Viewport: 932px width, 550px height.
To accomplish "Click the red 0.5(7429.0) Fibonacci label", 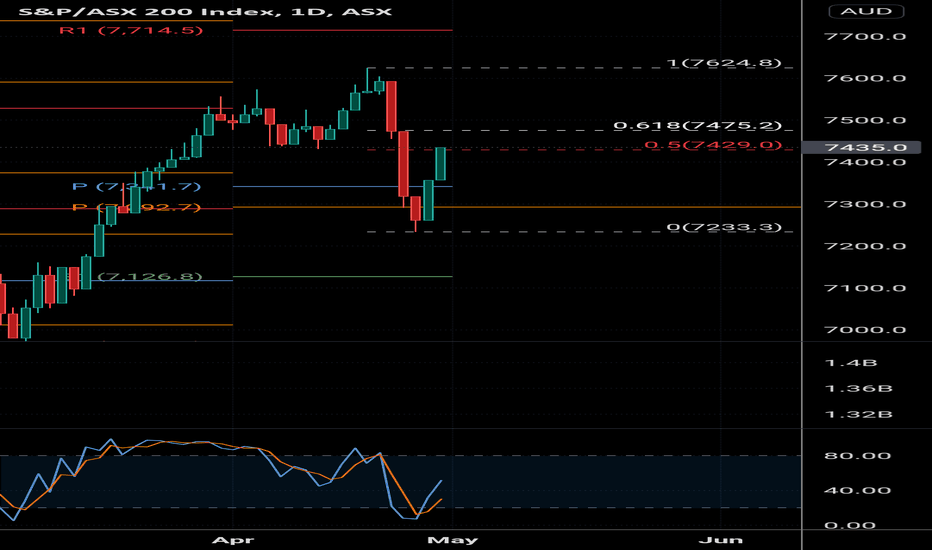I will (x=713, y=144).
